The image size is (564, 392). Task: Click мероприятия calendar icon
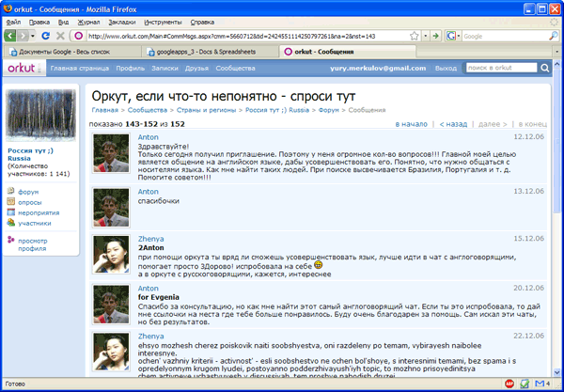(x=10, y=212)
